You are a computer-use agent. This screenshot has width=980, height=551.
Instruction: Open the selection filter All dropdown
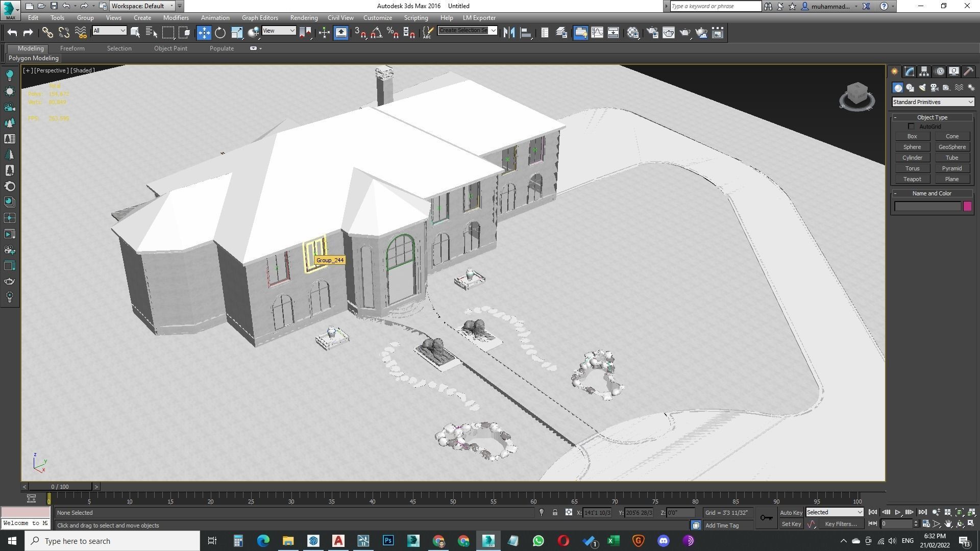109,31
